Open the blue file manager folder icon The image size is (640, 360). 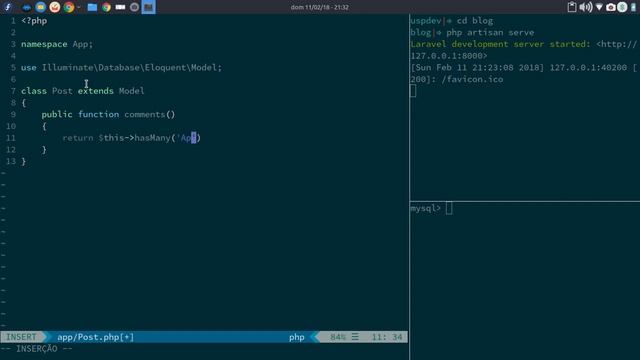click(92, 7)
